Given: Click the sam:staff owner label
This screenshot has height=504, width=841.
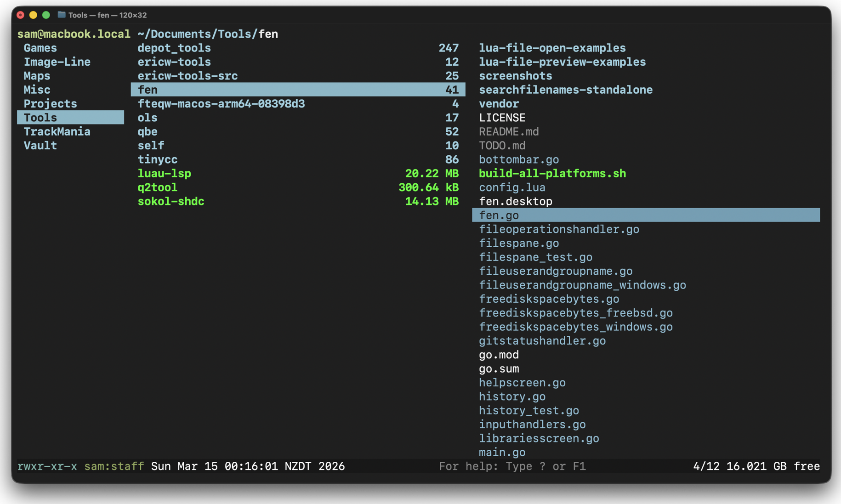Looking at the screenshot, I should tap(114, 466).
